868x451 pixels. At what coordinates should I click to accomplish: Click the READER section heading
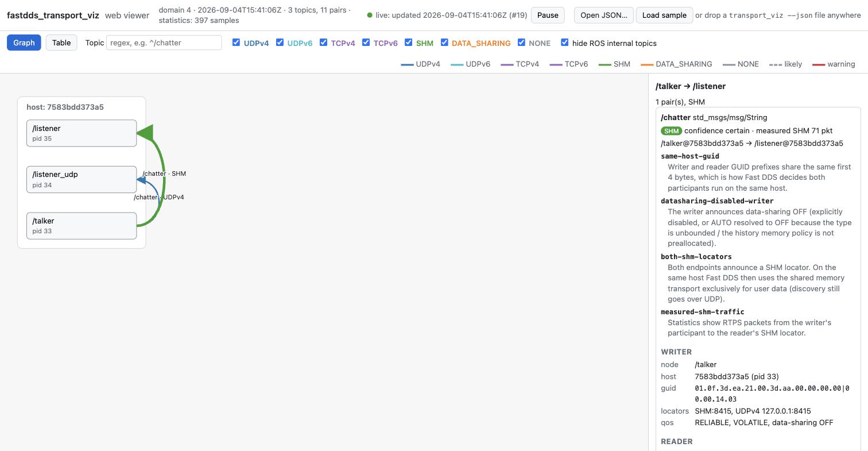pos(677,441)
